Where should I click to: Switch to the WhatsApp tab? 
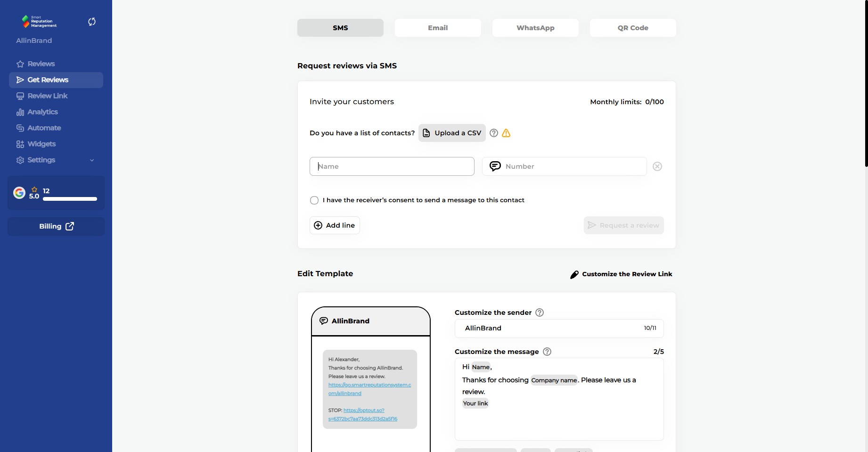coord(535,28)
